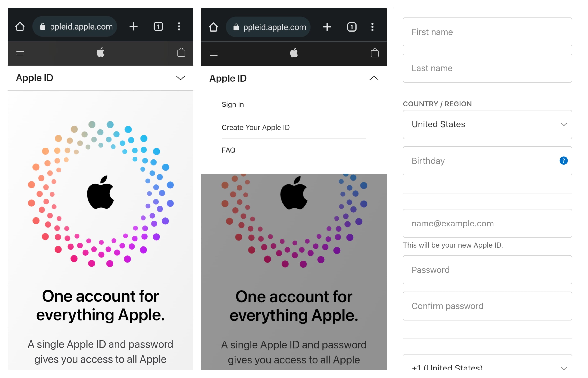The width and height of the screenshot is (588, 378).
Task: Click the Birthday input field
Action: click(x=487, y=161)
